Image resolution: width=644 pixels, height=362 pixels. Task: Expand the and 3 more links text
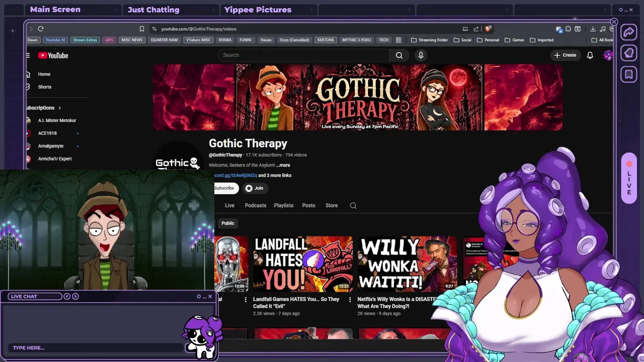(275, 175)
